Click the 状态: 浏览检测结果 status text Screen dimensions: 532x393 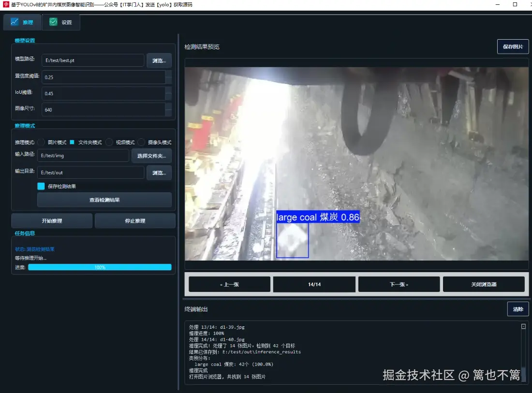point(35,249)
